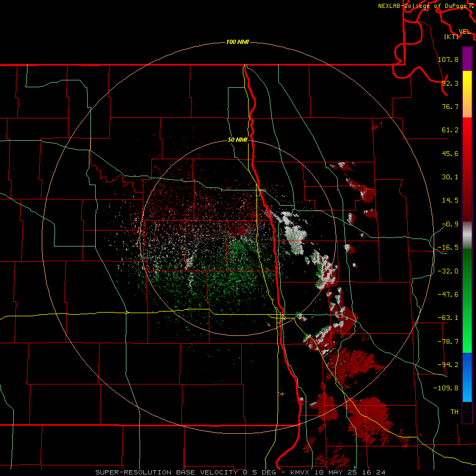476x476 pixels.
Task: Click the 14.5 velocity scale value
Action: point(450,200)
